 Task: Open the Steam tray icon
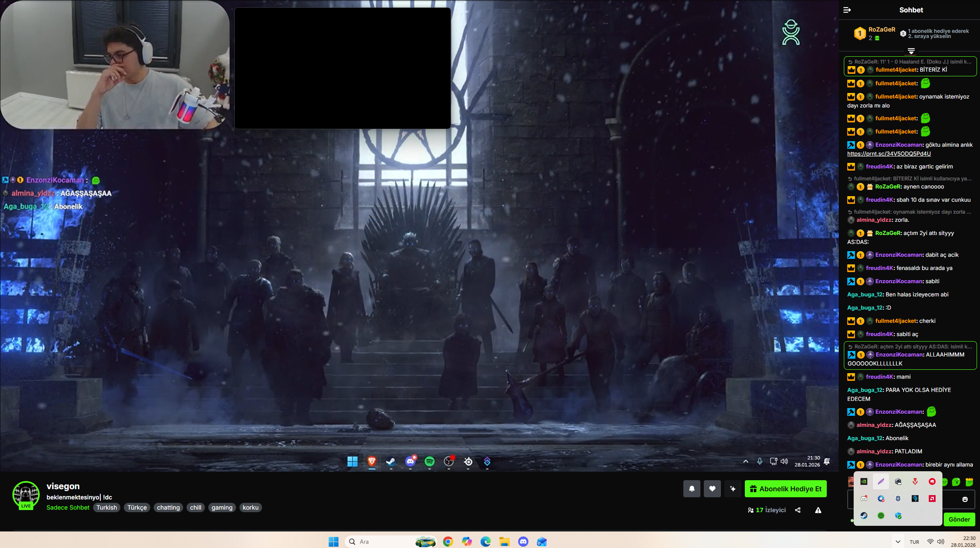point(864,516)
